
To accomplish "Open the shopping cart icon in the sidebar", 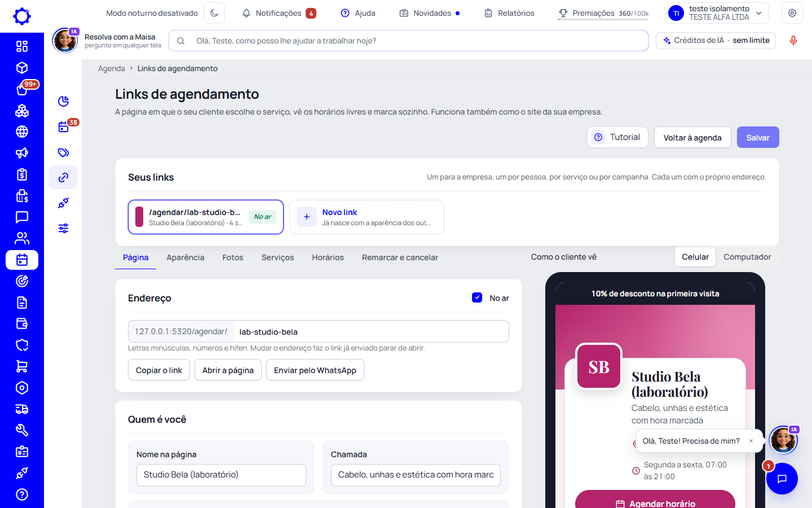I will pos(22,366).
